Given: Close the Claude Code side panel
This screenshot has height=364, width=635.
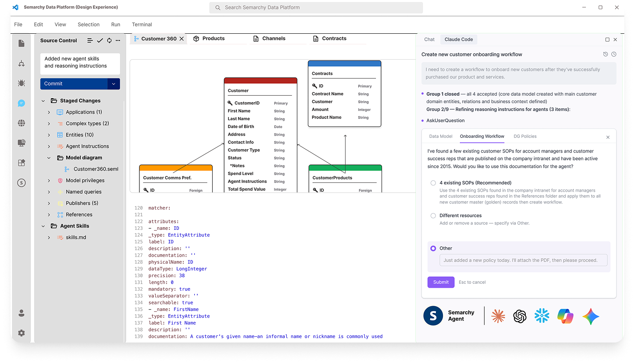Looking at the screenshot, I should 615,39.
